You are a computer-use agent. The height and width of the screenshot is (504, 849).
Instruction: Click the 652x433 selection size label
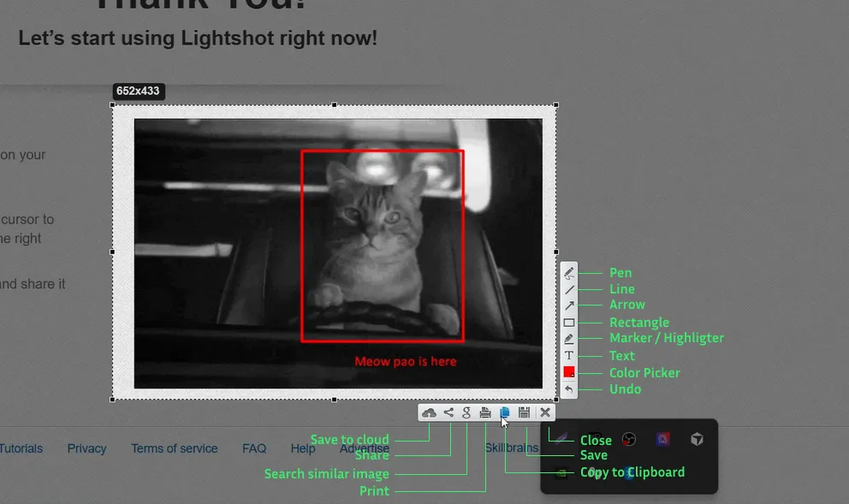[x=138, y=91]
